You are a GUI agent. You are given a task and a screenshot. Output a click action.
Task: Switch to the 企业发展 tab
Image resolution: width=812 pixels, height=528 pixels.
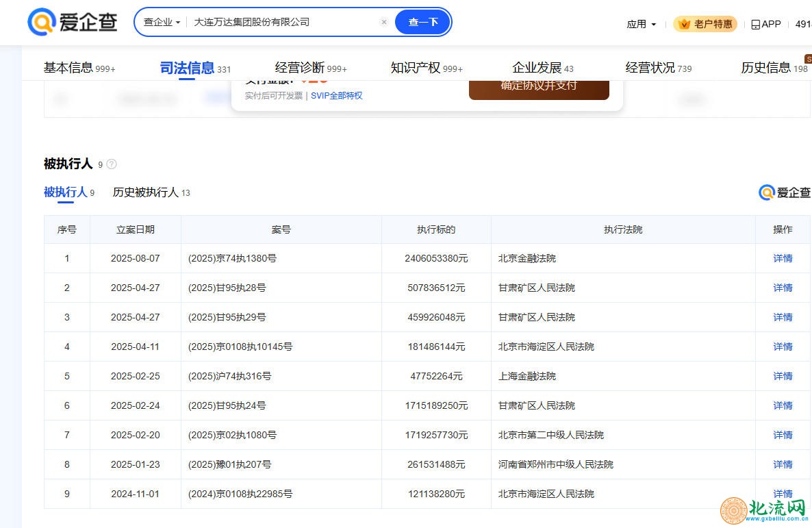pyautogui.click(x=543, y=68)
